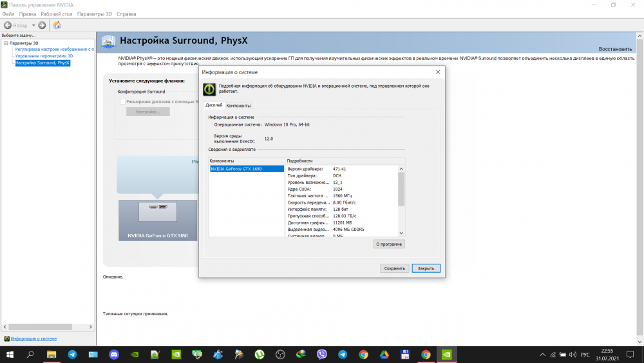Collapse the Параметры 3D tree node
Viewport: 644px width, 363px height.
6,43
